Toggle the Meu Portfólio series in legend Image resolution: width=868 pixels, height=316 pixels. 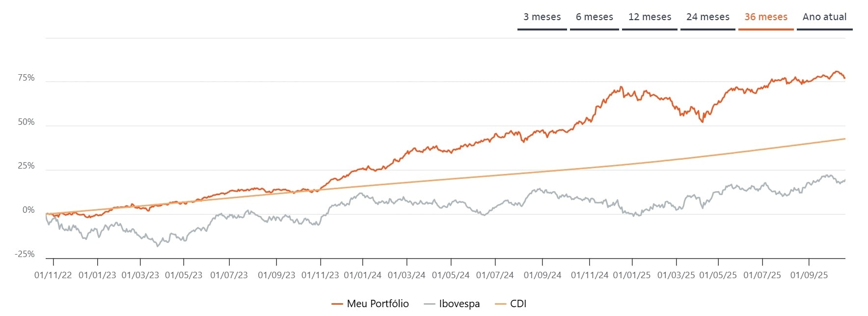click(377, 304)
